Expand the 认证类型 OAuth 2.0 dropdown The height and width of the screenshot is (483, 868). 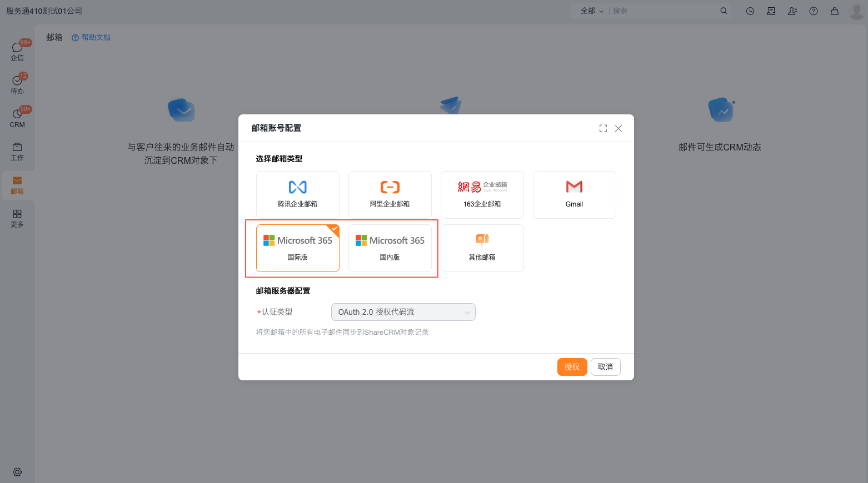[x=403, y=312]
